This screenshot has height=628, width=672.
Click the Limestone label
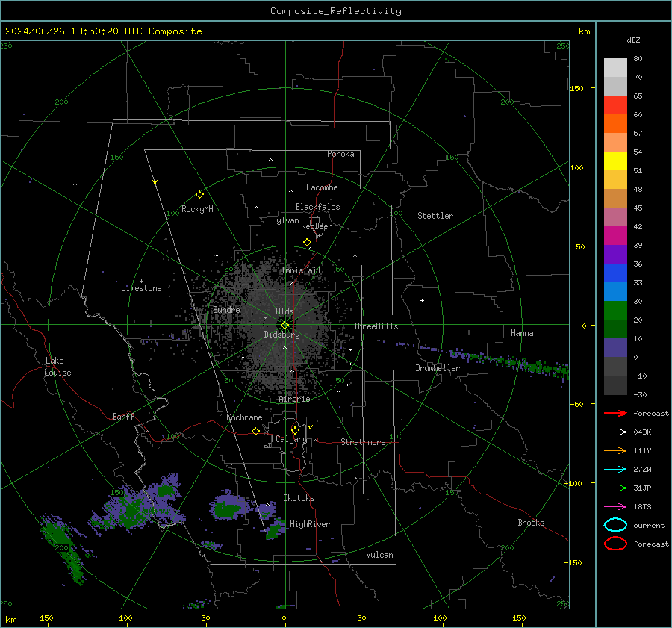tap(141, 288)
